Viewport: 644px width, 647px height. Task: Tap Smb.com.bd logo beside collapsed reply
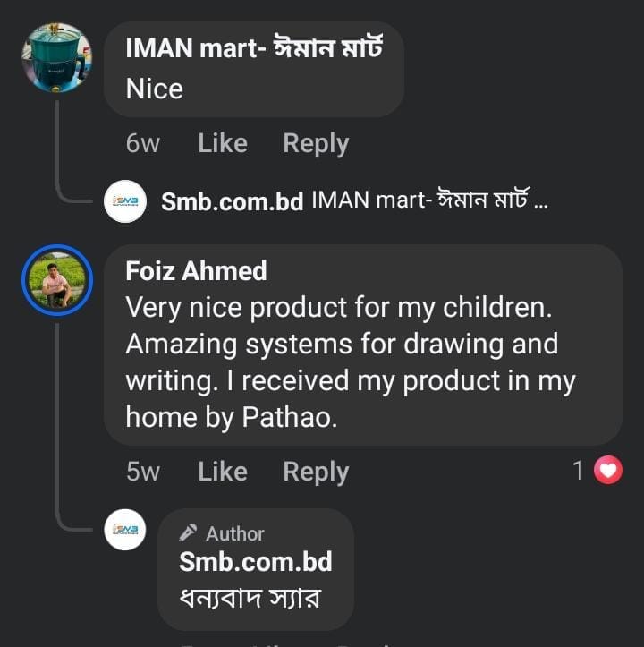[x=124, y=201]
